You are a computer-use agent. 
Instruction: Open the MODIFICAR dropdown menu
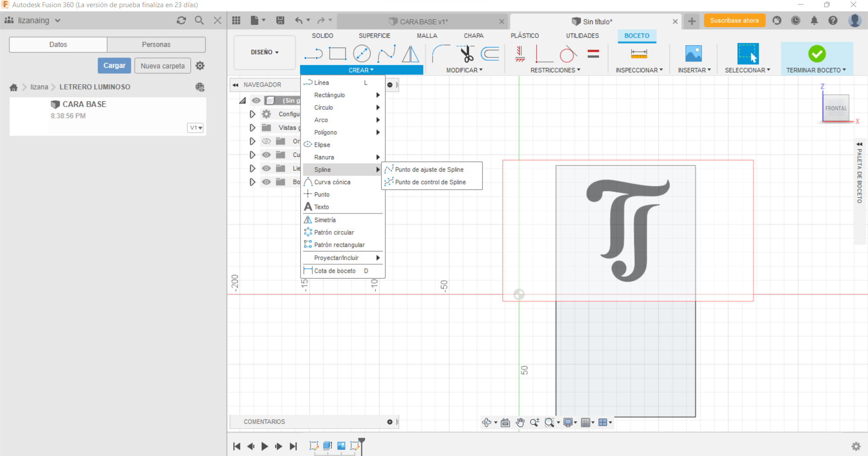tap(464, 70)
